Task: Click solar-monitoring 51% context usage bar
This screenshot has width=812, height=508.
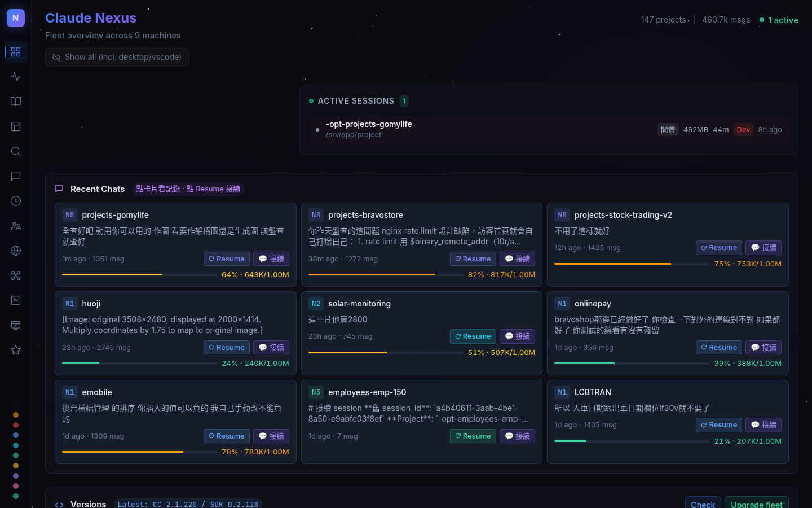Action: 386,353
